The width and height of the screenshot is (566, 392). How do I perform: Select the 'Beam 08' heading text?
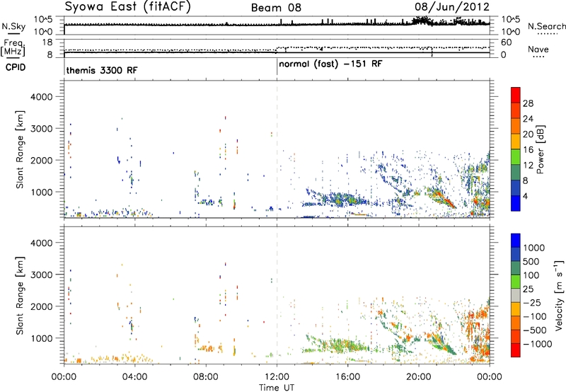276,8
